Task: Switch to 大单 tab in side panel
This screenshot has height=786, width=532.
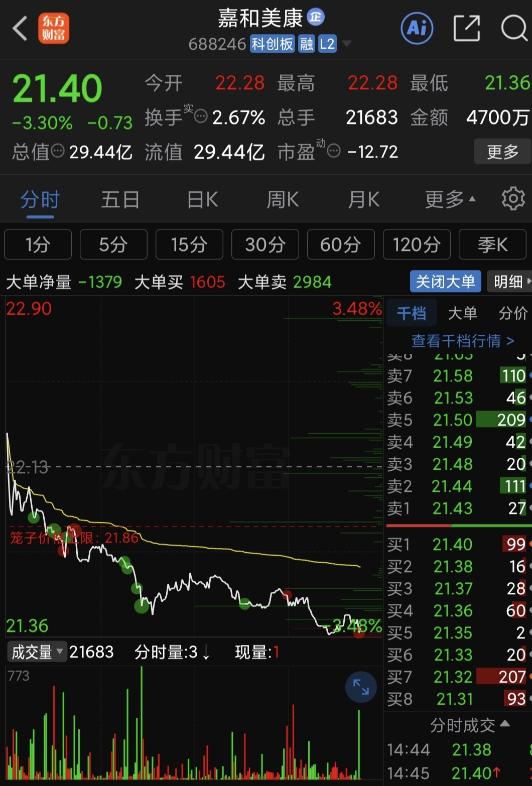Action: [462, 314]
